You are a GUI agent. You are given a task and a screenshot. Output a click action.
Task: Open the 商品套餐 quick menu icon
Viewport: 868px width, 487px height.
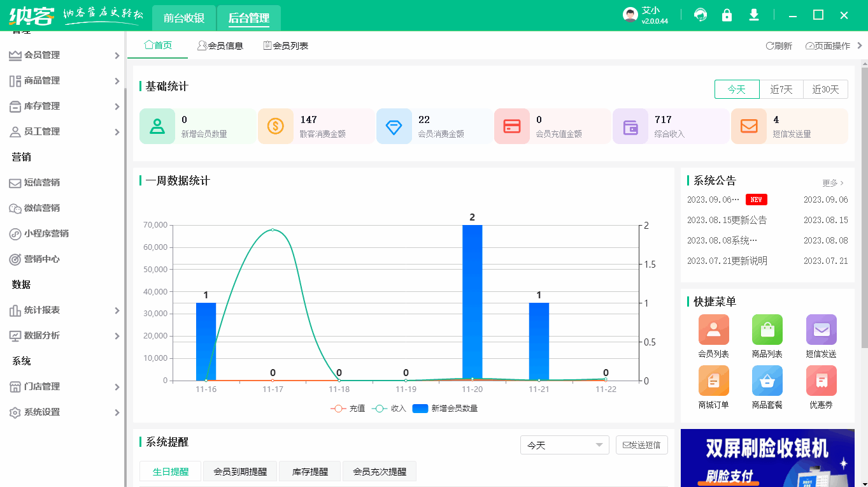tap(767, 381)
